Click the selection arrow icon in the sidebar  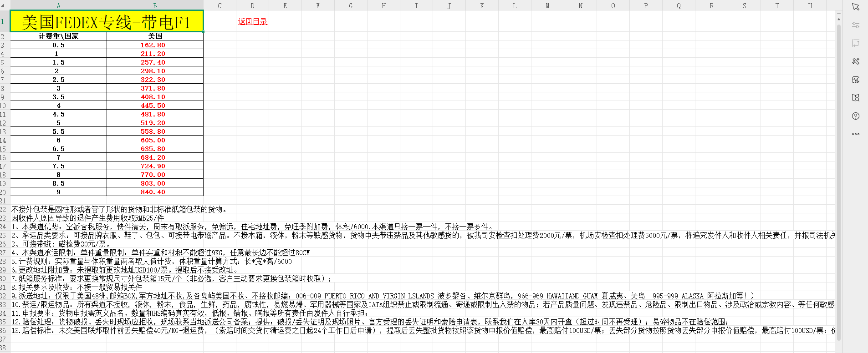[856, 7]
